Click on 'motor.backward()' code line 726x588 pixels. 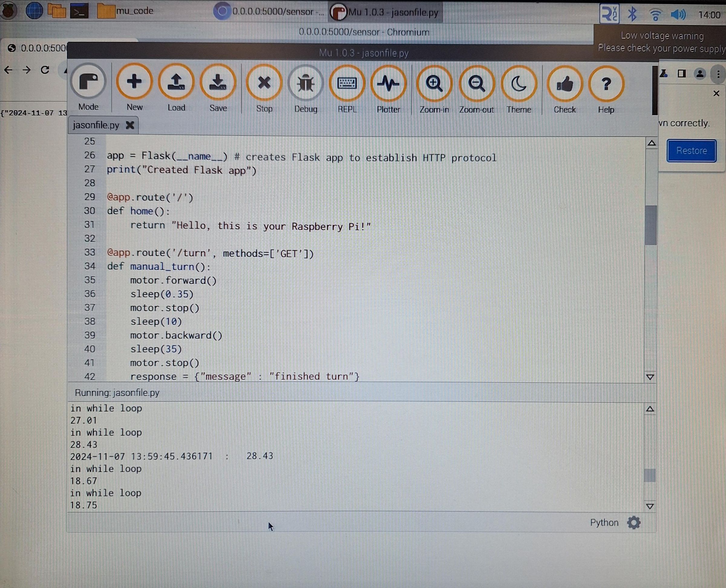tap(176, 335)
